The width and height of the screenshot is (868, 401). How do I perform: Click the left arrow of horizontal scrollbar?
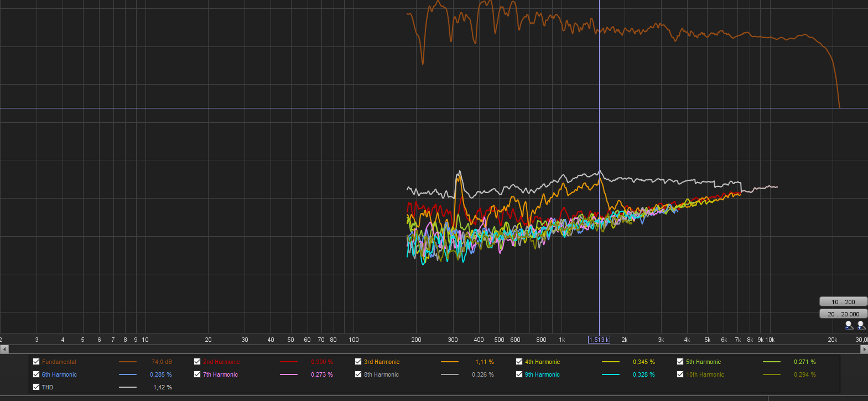[4, 349]
